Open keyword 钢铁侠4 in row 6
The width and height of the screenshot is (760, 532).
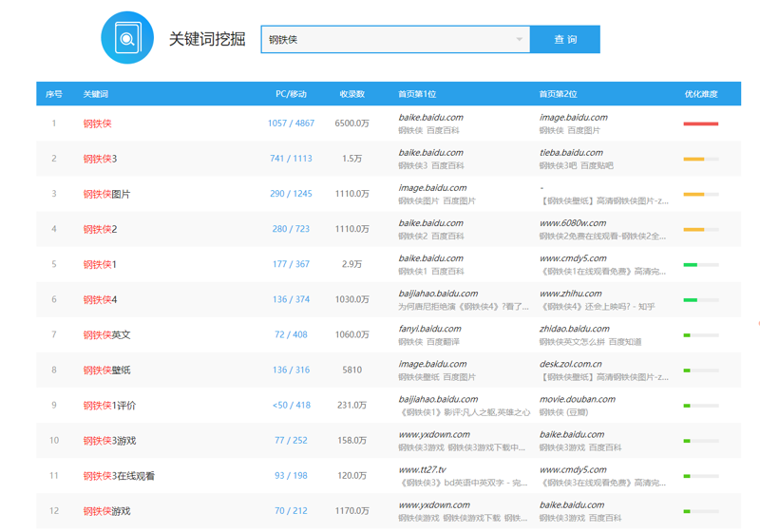point(100,300)
